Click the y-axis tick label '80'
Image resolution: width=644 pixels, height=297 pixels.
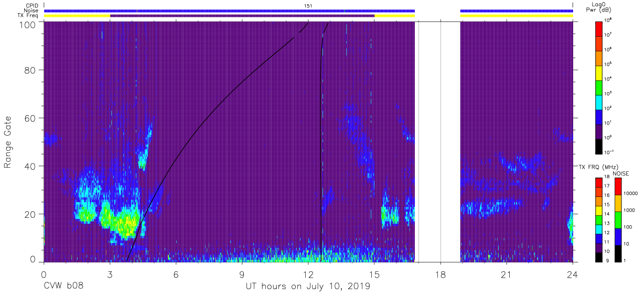[30, 70]
